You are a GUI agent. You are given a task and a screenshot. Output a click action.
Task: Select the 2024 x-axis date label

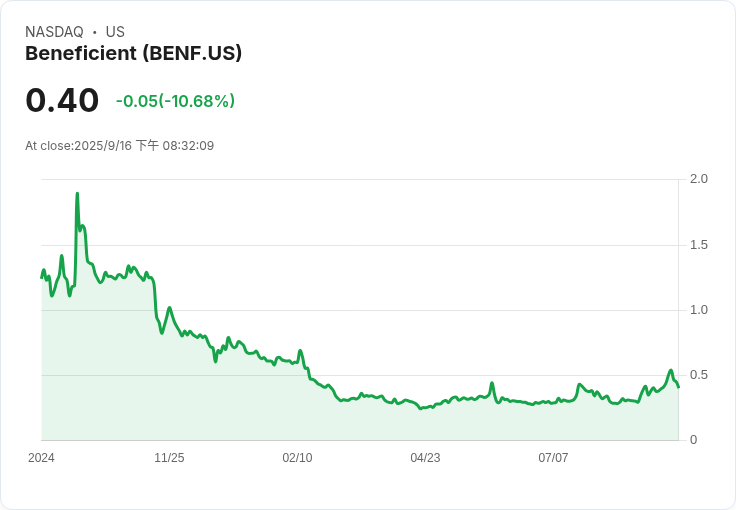click(41, 458)
